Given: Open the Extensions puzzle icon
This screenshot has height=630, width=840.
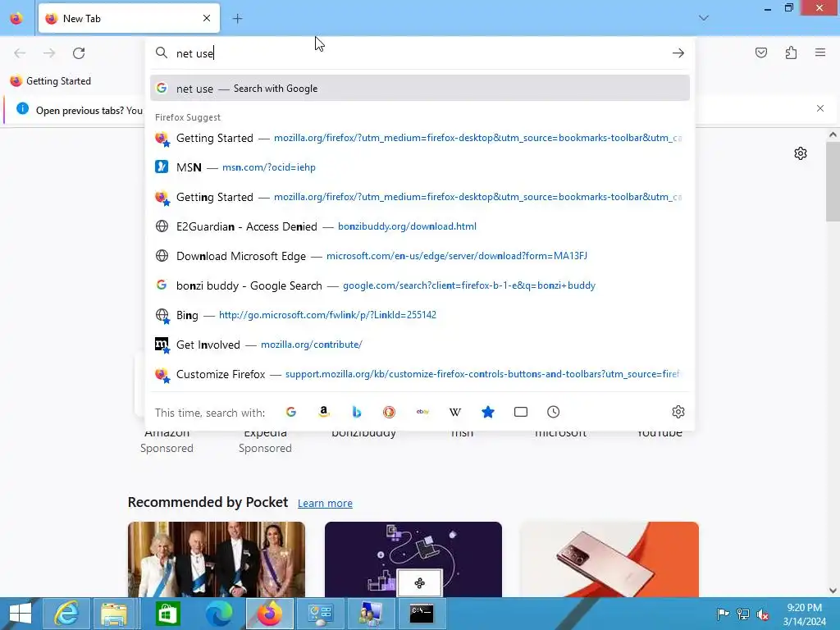Looking at the screenshot, I should (791, 52).
